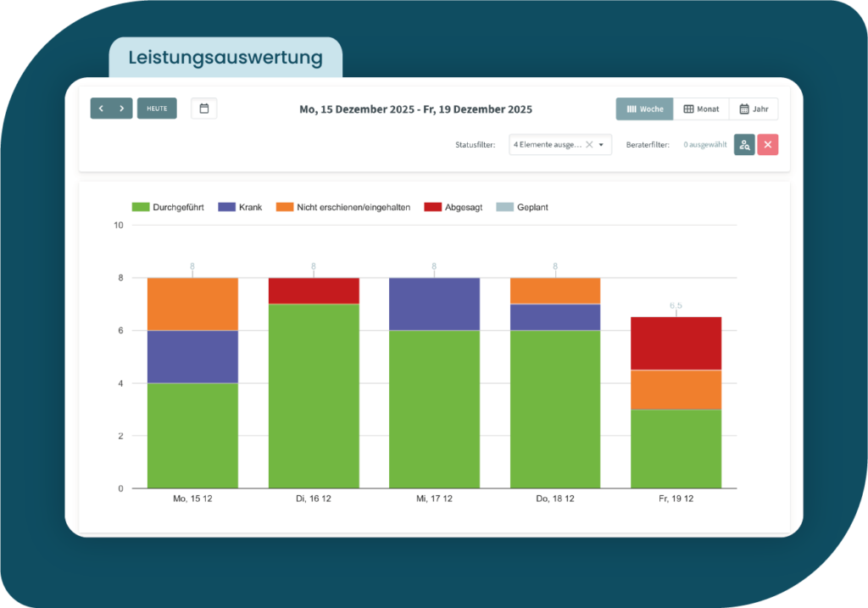Toggle Krank series in the legend
Viewport: 868px width, 608px height.
(240, 207)
